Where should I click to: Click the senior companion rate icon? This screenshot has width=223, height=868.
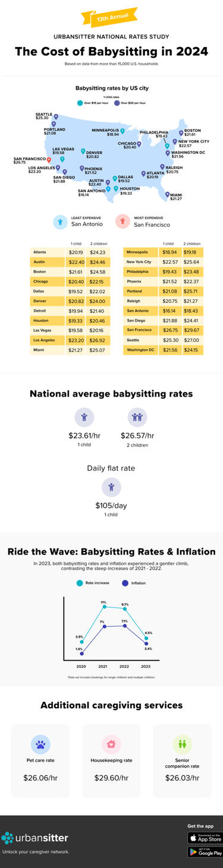[182, 743]
